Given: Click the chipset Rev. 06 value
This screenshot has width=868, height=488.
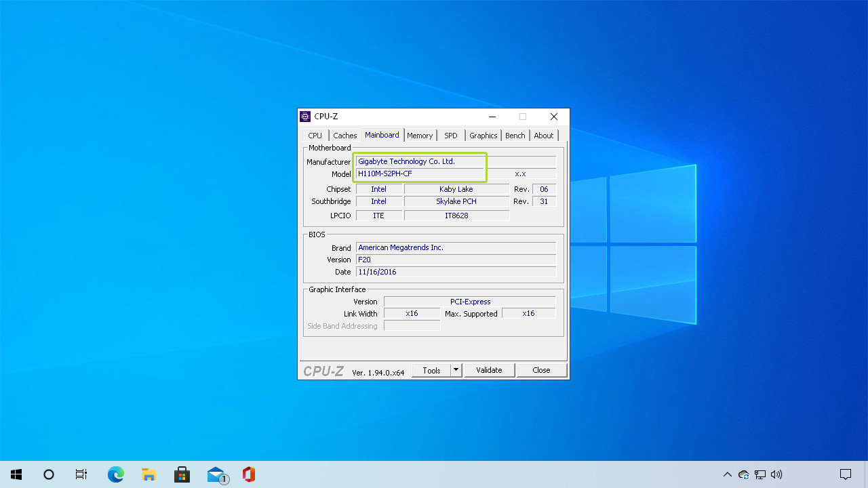Looking at the screenshot, I should point(544,189).
